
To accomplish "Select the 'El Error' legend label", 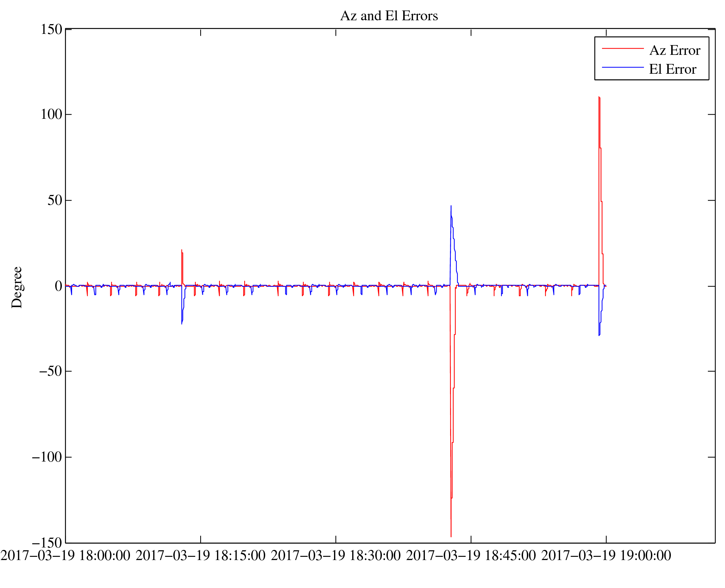I will (673, 69).
